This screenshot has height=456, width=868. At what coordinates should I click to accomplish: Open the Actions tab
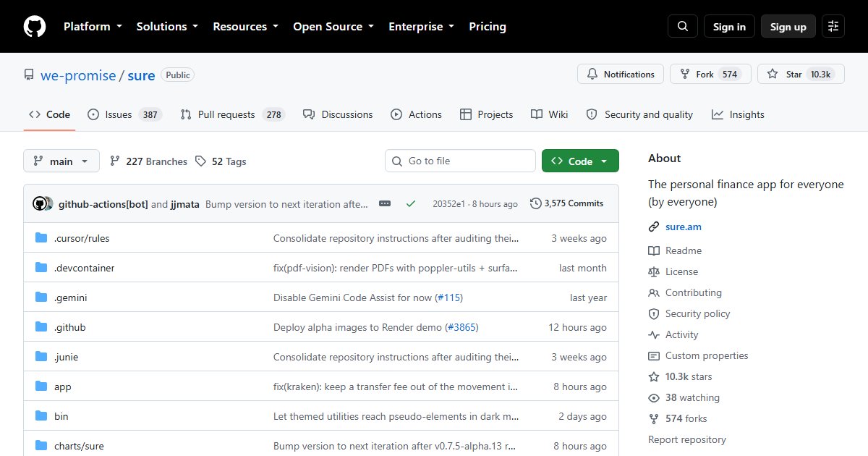pyautogui.click(x=416, y=114)
